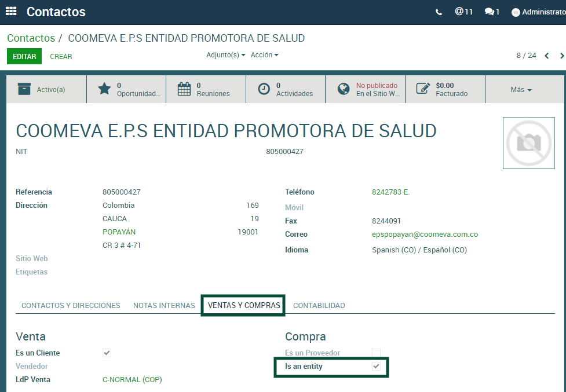Click the Oportunidades star stat button
566x392 pixels.
click(126, 89)
